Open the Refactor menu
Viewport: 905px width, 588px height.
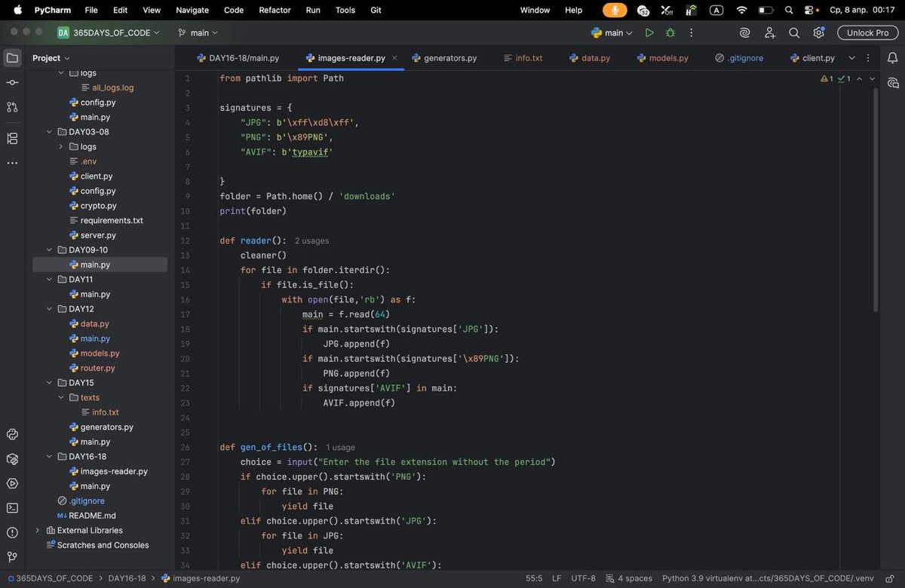pyautogui.click(x=275, y=10)
